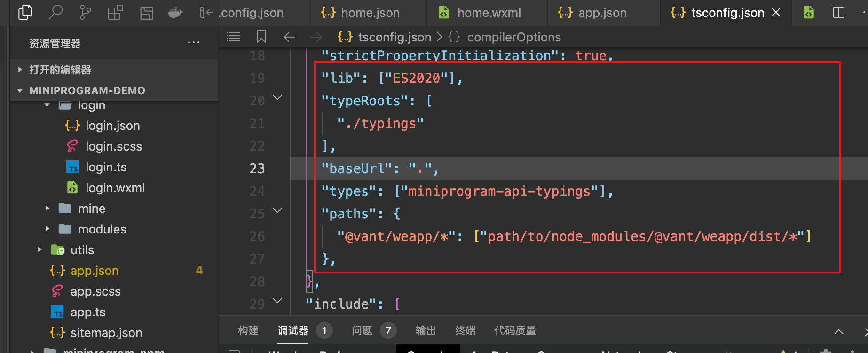This screenshot has height=353, width=868.
Task: Open Source Control branch icon
Action: [85, 12]
